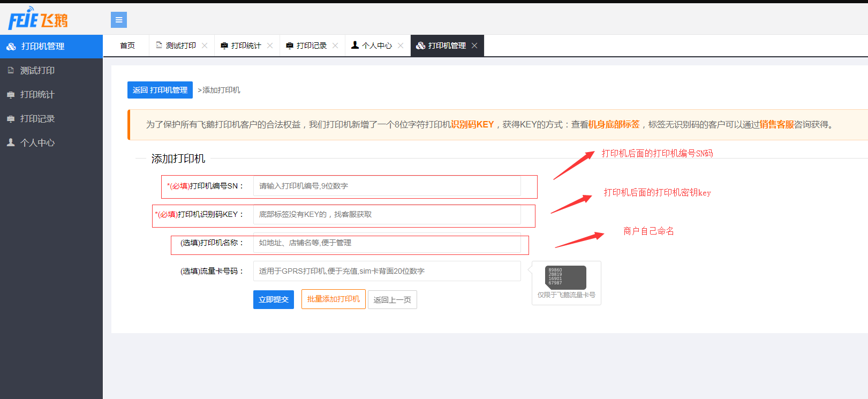Open 打印机管理 in the sidebar
The width and height of the screenshot is (868, 399).
tap(51, 47)
